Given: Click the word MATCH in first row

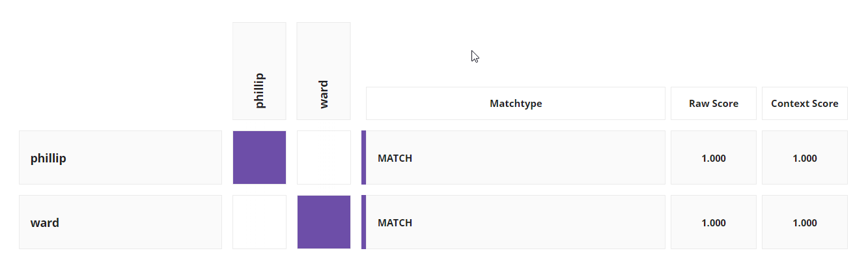Looking at the screenshot, I should pyautogui.click(x=395, y=158).
